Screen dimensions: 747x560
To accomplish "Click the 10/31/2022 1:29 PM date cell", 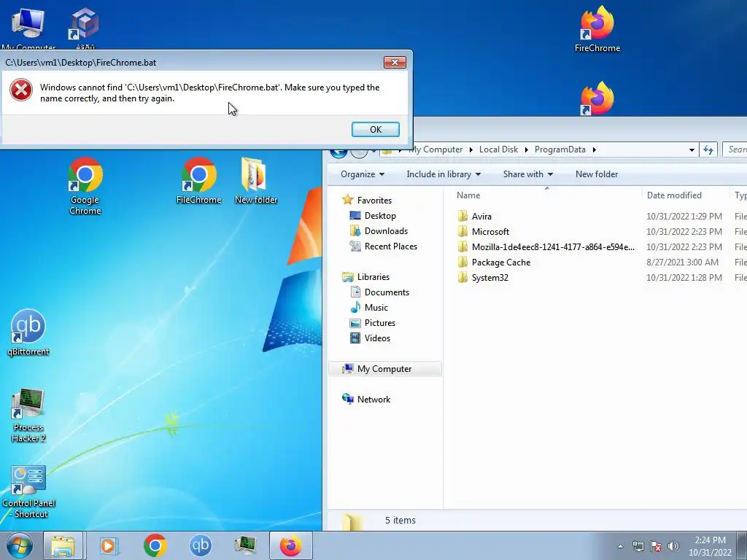I will [x=684, y=216].
